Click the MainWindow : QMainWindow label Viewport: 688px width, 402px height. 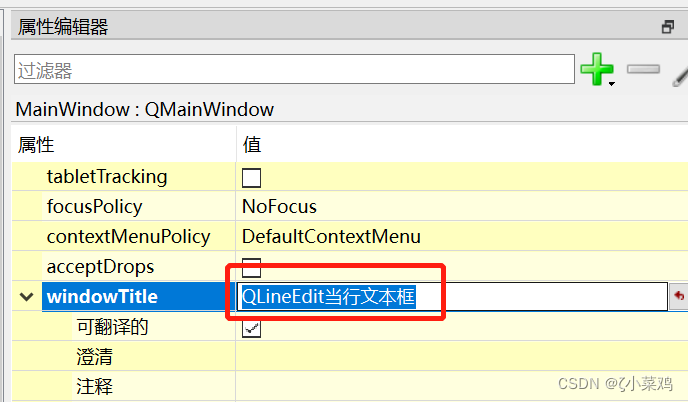click(x=145, y=109)
